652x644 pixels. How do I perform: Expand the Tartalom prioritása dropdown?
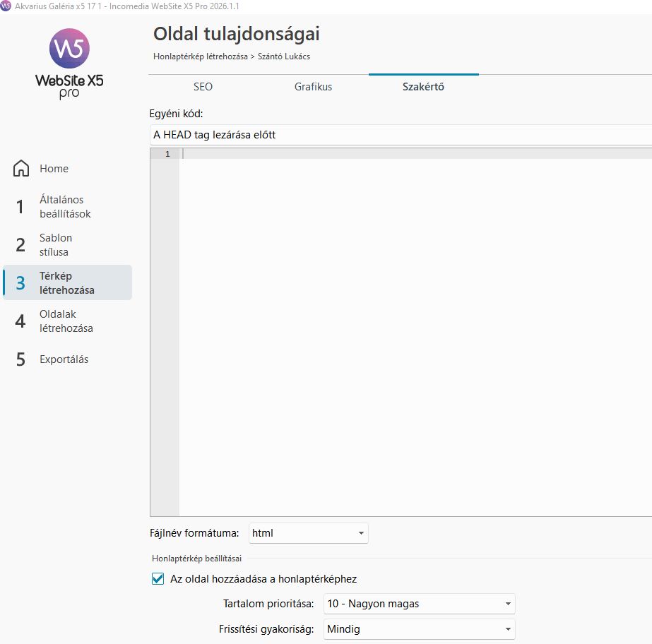point(419,604)
